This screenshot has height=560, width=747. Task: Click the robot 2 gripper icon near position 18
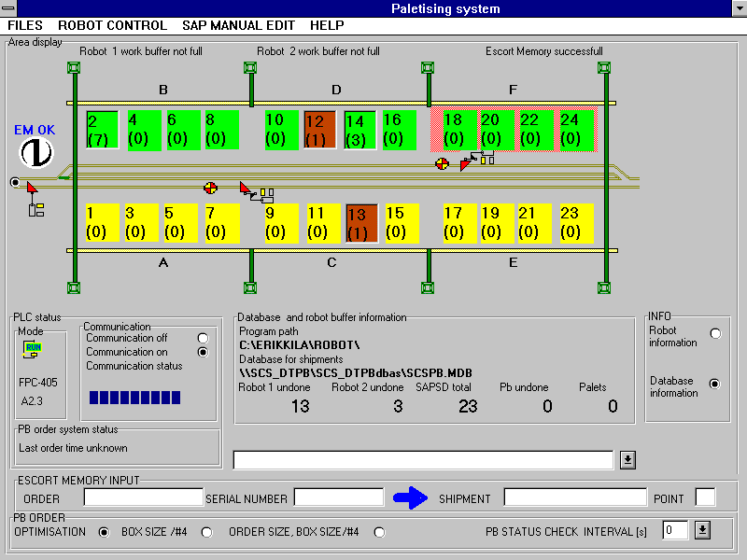477,160
